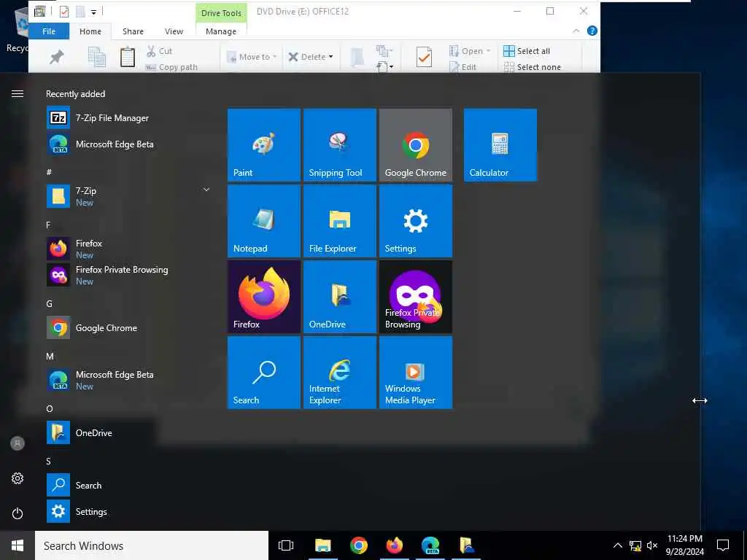Click the Paste clipboard icon
This screenshot has height=560, width=747.
click(127, 57)
